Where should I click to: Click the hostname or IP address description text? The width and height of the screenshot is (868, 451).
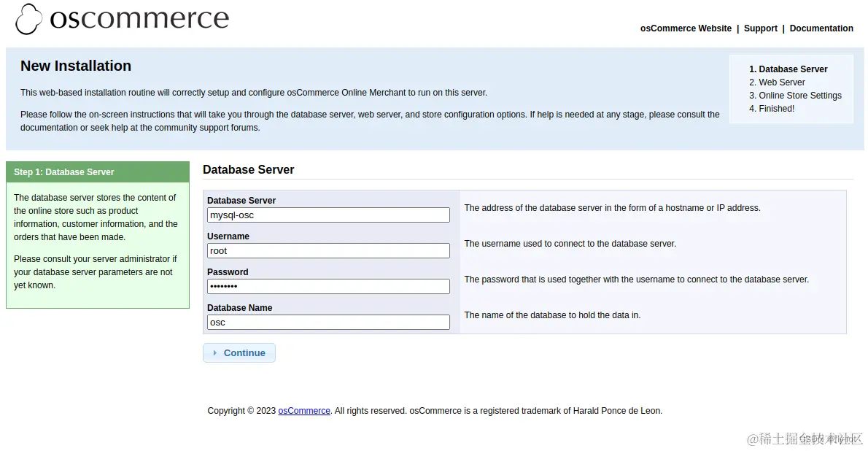click(612, 208)
